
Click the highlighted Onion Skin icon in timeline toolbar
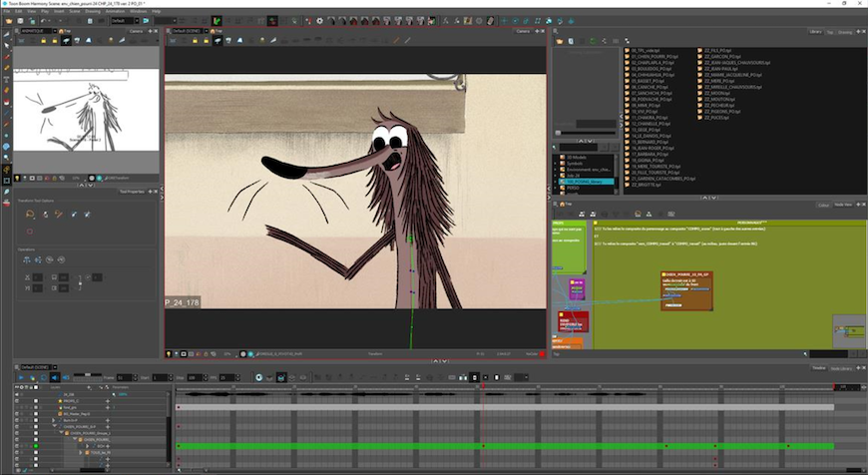tap(281, 377)
